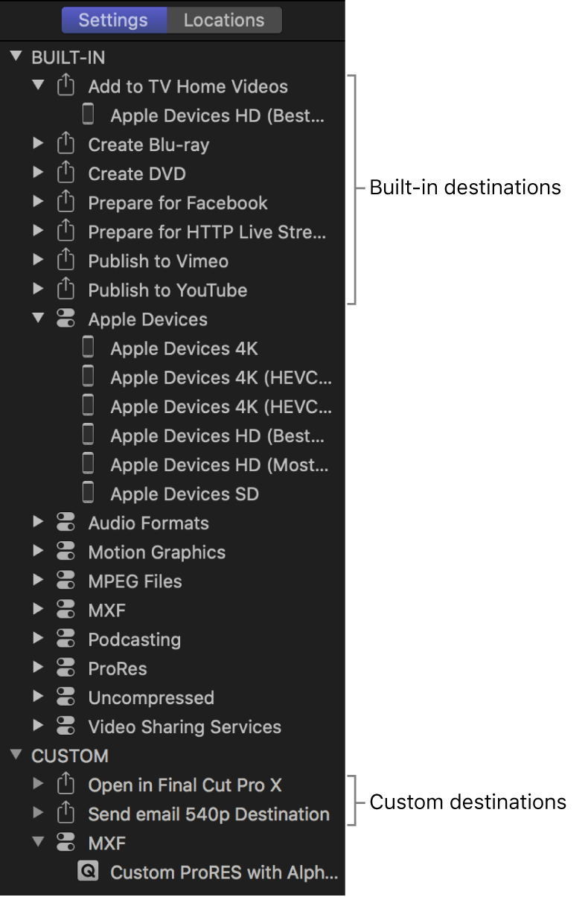Select the Settings tab
This screenshot has height=897, width=588.
[114, 20]
